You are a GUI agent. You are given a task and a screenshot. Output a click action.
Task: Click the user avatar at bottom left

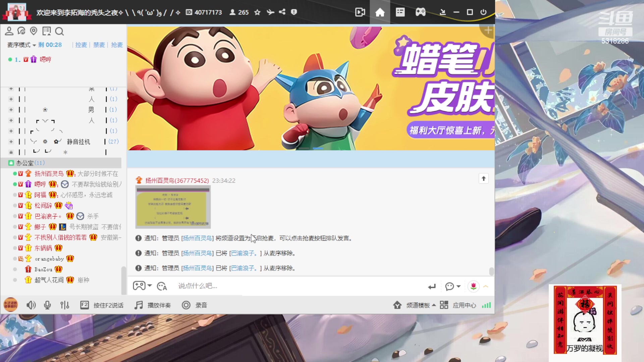coord(10,305)
